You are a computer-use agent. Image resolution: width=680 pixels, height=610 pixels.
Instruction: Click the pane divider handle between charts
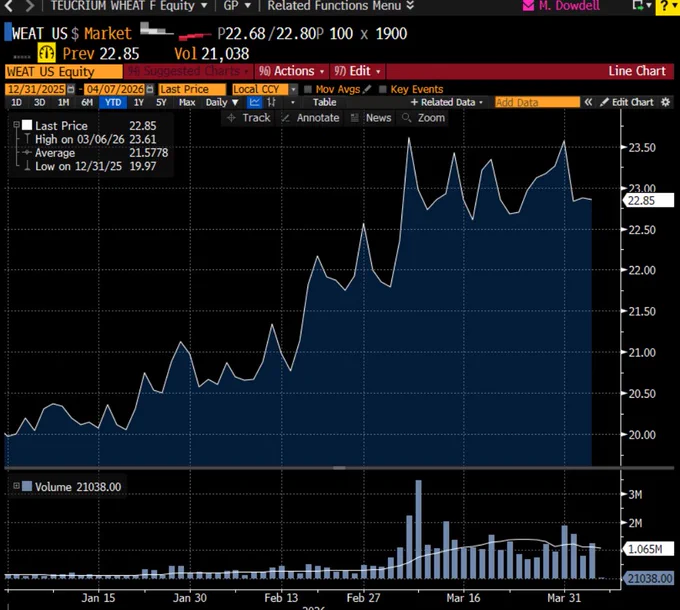click(339, 468)
